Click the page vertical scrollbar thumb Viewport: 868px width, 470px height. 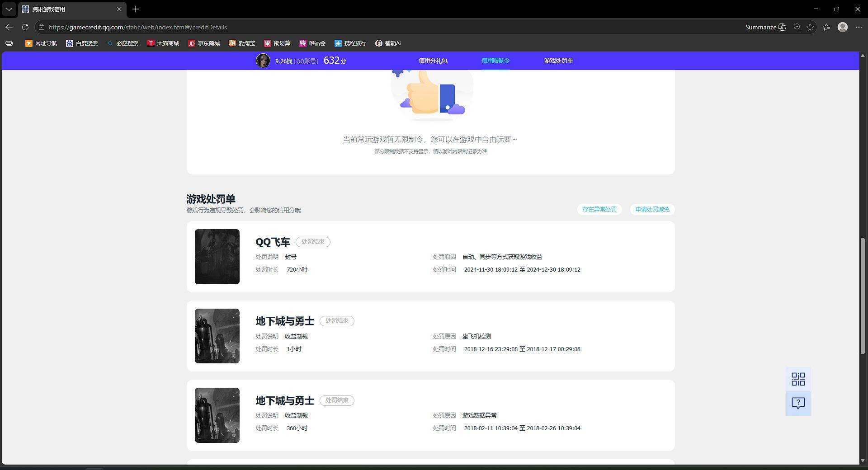[x=863, y=296]
